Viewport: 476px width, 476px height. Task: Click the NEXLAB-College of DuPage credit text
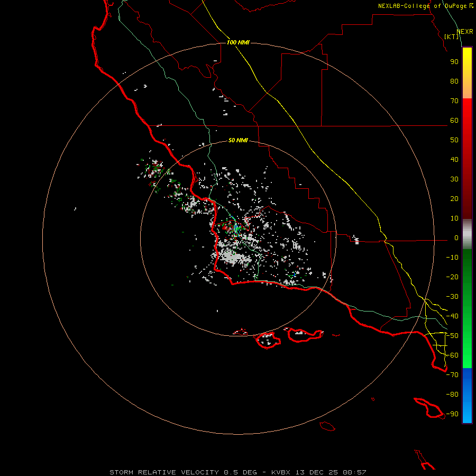point(424,6)
